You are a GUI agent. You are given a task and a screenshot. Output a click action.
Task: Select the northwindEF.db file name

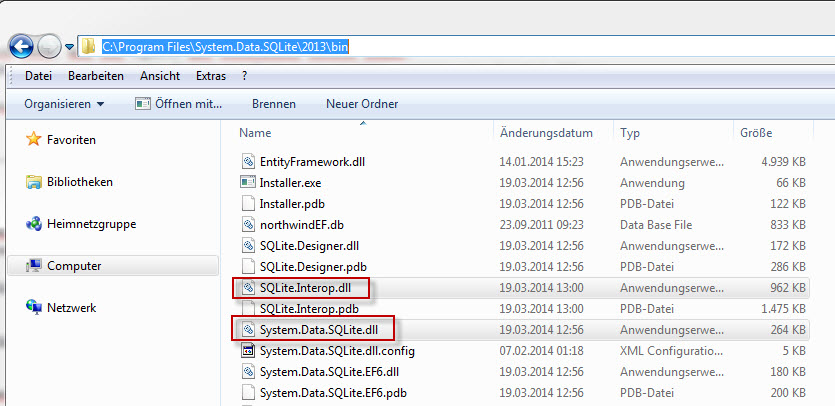[301, 225]
